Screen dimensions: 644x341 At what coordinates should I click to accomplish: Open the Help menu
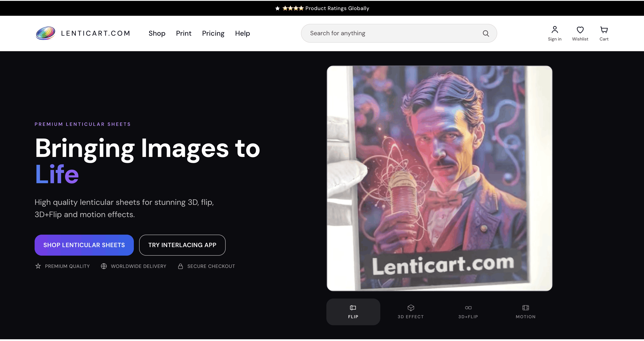click(x=242, y=33)
